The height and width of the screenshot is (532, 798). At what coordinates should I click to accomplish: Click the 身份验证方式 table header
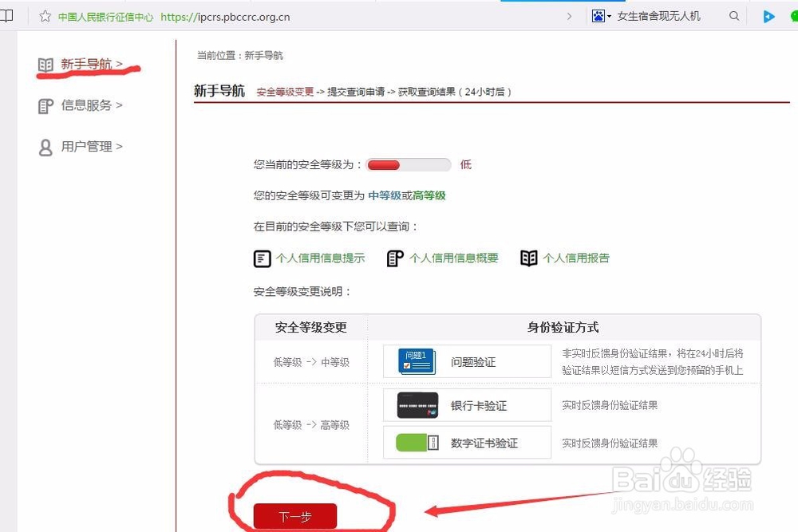pyautogui.click(x=563, y=328)
